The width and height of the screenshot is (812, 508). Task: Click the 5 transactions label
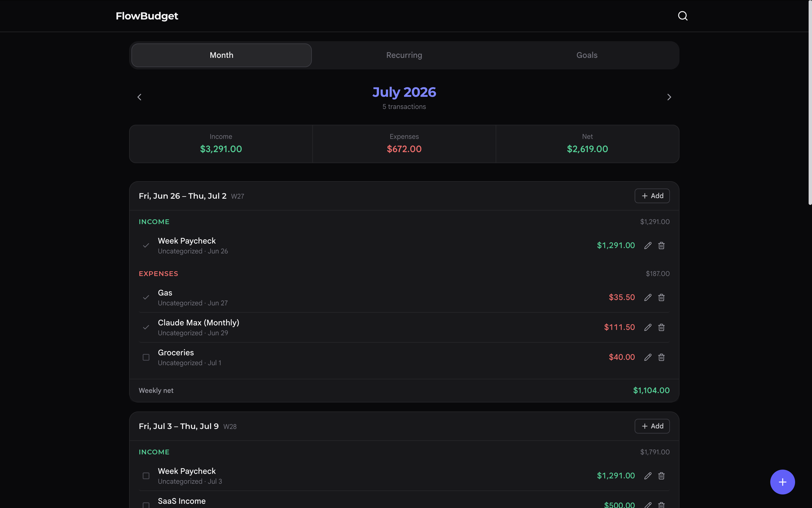[404, 106]
